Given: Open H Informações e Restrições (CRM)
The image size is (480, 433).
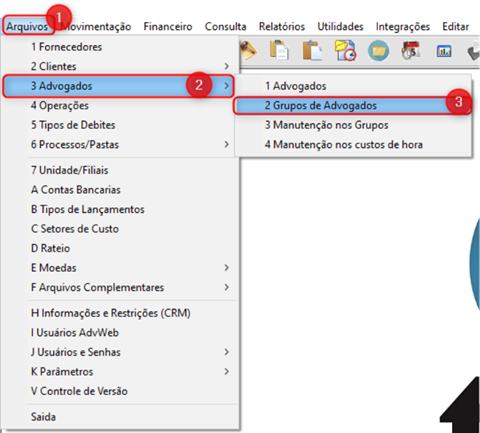Looking at the screenshot, I should 120,313.
